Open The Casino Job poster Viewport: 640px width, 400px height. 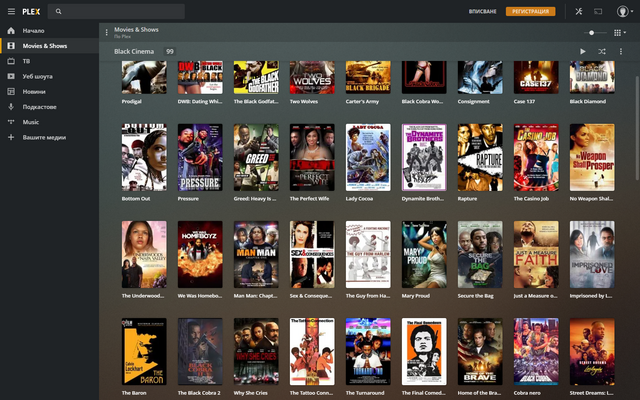click(536, 157)
